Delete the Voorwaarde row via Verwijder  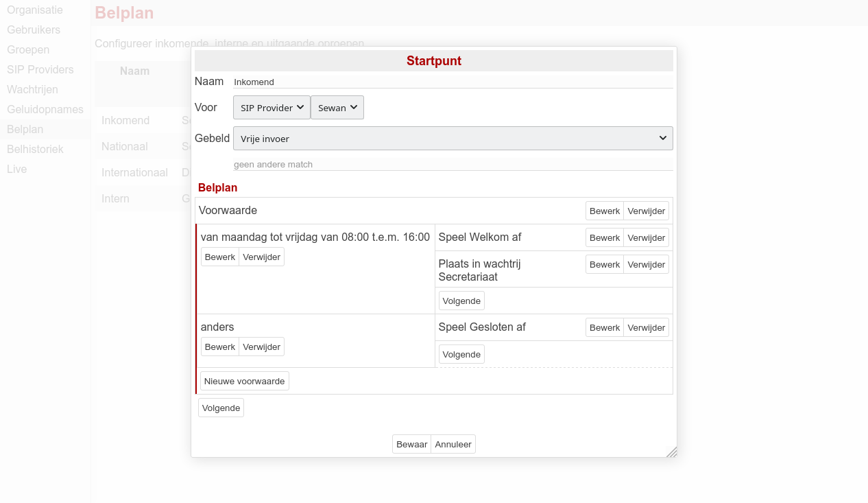646,211
